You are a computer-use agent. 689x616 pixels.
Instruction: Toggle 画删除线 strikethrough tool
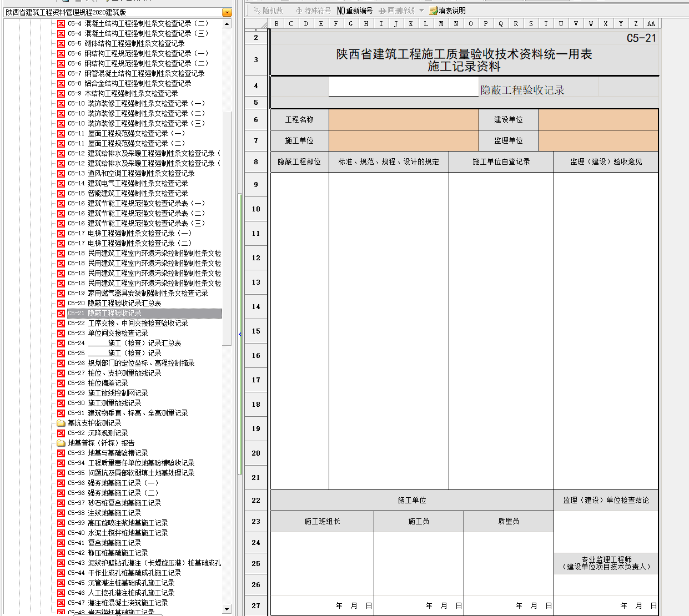pos(396,11)
